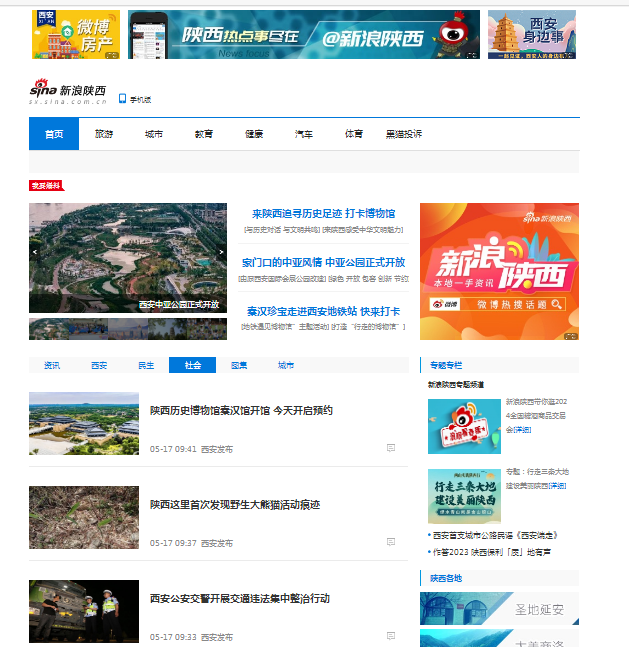The width and height of the screenshot is (629, 647).
Task: Open the traffic police night photo thumbnail
Action: click(x=84, y=612)
